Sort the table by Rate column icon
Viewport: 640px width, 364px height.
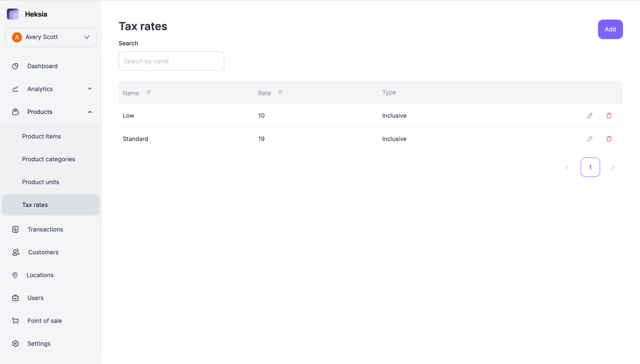(x=281, y=93)
